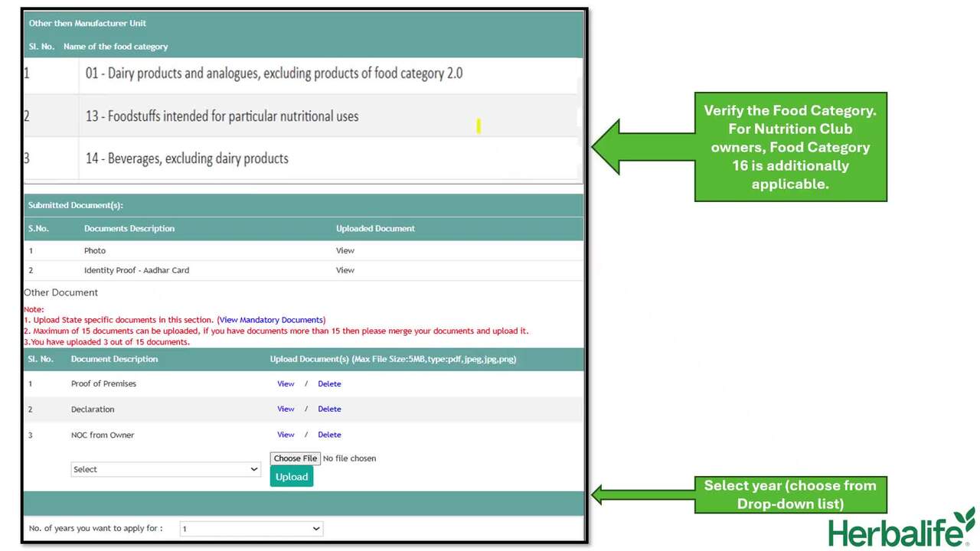Click the Verify the Food Category callout
This screenshot has width=980, height=551.
pyautogui.click(x=790, y=147)
